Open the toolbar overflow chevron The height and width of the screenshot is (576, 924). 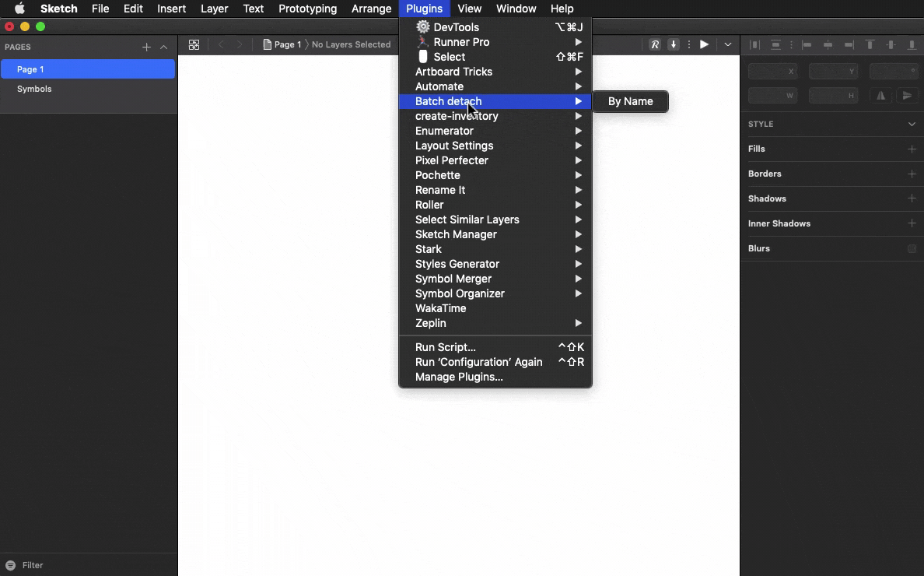[x=728, y=45]
